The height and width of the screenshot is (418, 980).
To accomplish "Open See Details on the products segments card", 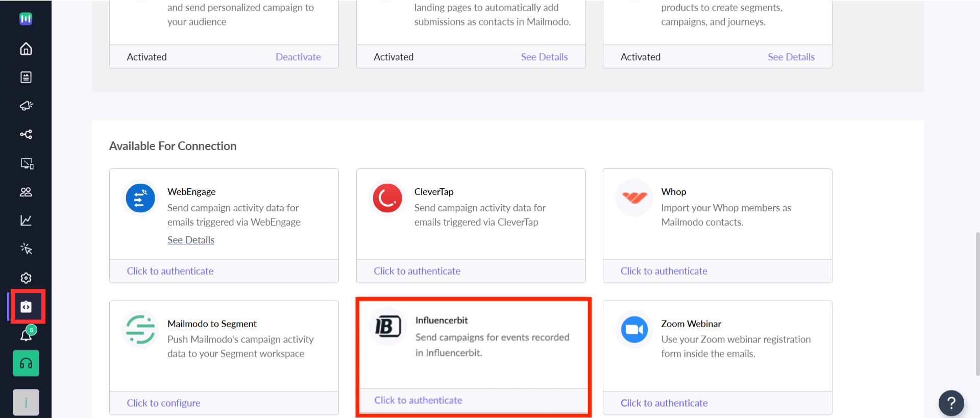I will (791, 57).
